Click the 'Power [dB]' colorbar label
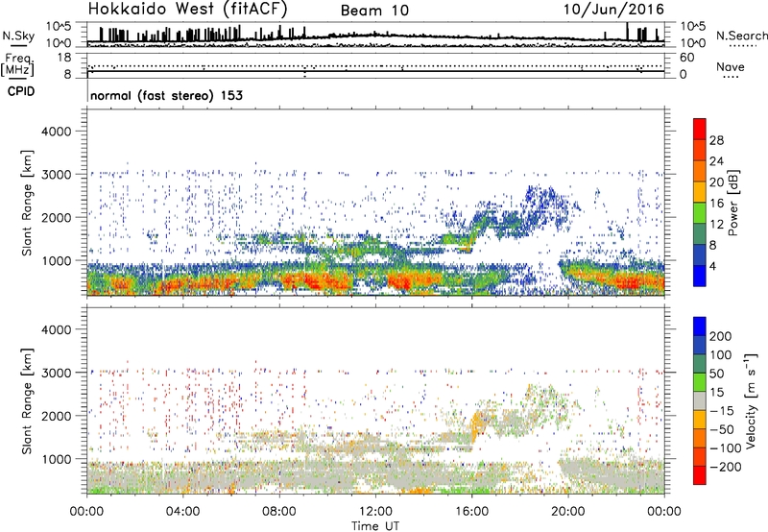Image resolution: width=768 pixels, height=532 pixels. (733, 203)
